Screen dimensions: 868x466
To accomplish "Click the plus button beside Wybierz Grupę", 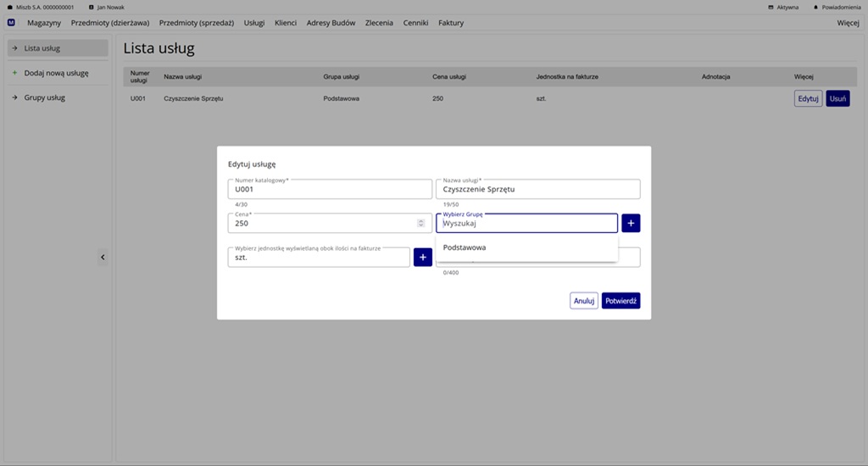I will point(631,223).
